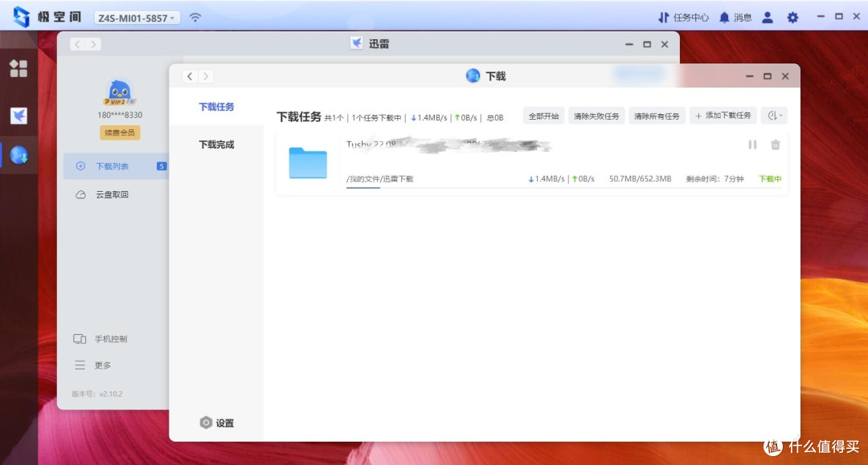Open system settings gear icon
868x465 pixels.
point(792,18)
